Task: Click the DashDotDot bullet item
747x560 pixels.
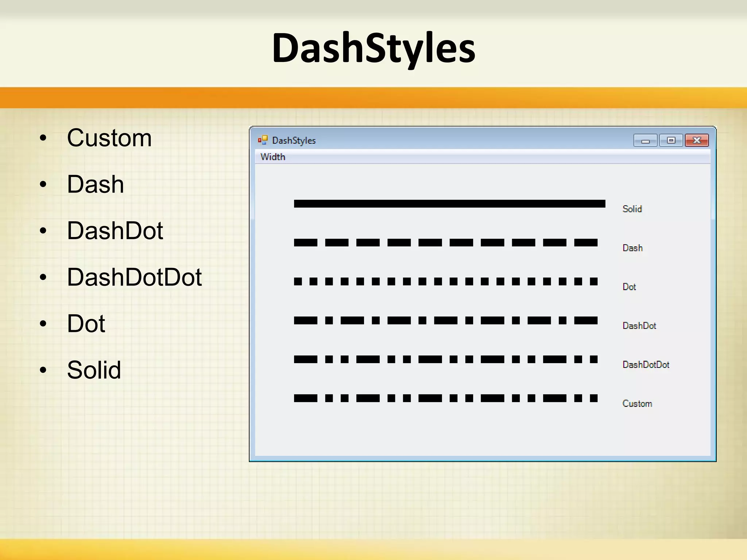Action: click(134, 277)
